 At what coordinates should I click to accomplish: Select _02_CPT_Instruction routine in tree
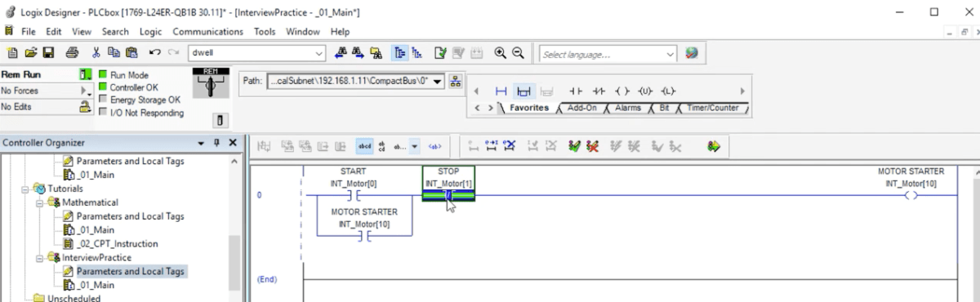[118, 244]
